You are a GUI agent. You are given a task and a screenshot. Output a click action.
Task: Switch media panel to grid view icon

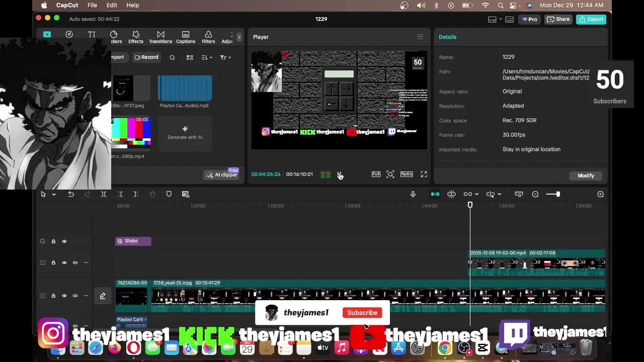point(190,57)
